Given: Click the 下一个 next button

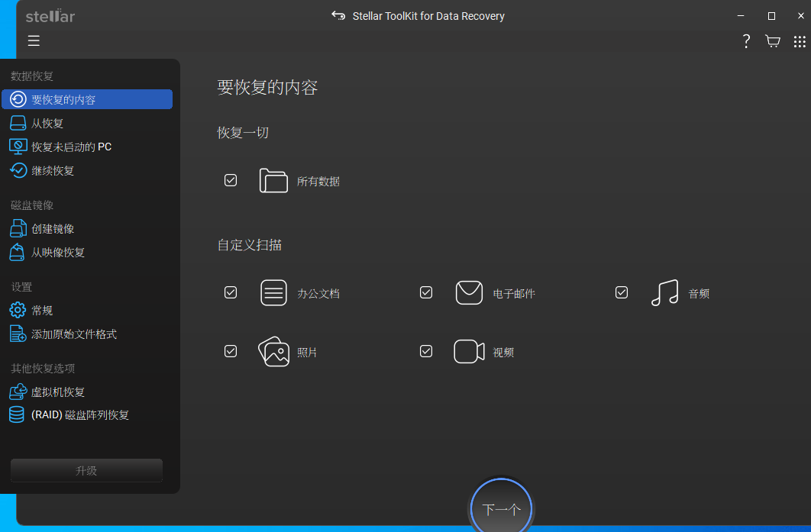Looking at the screenshot, I should click(x=501, y=510).
